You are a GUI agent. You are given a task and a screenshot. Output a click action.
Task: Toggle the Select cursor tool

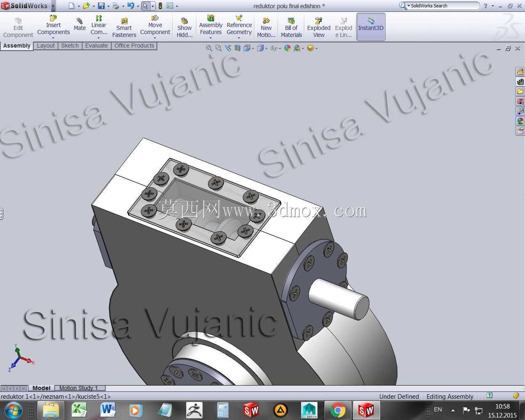point(145,6)
